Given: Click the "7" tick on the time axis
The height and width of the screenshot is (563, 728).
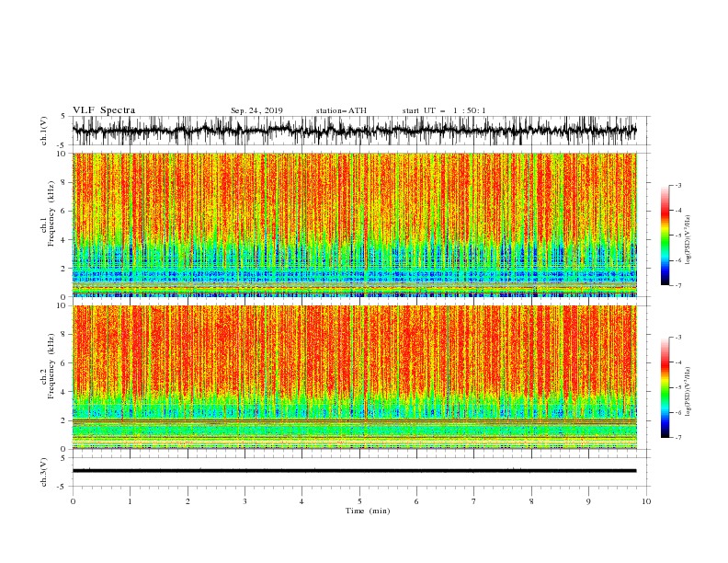Looking at the screenshot, I should pyautogui.click(x=474, y=501).
